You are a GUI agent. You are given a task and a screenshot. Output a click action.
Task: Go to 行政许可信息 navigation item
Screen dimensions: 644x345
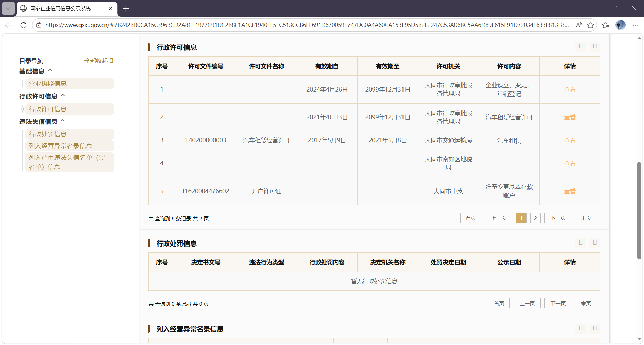(x=70, y=109)
